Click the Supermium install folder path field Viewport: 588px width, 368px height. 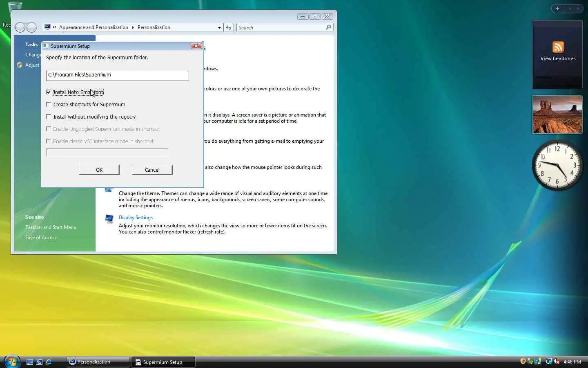coord(118,75)
